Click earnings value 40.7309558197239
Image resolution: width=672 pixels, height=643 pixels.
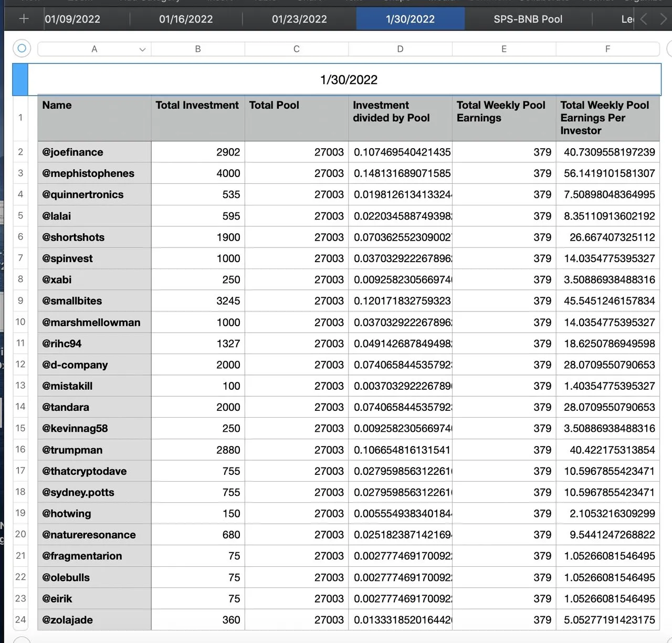pos(607,152)
